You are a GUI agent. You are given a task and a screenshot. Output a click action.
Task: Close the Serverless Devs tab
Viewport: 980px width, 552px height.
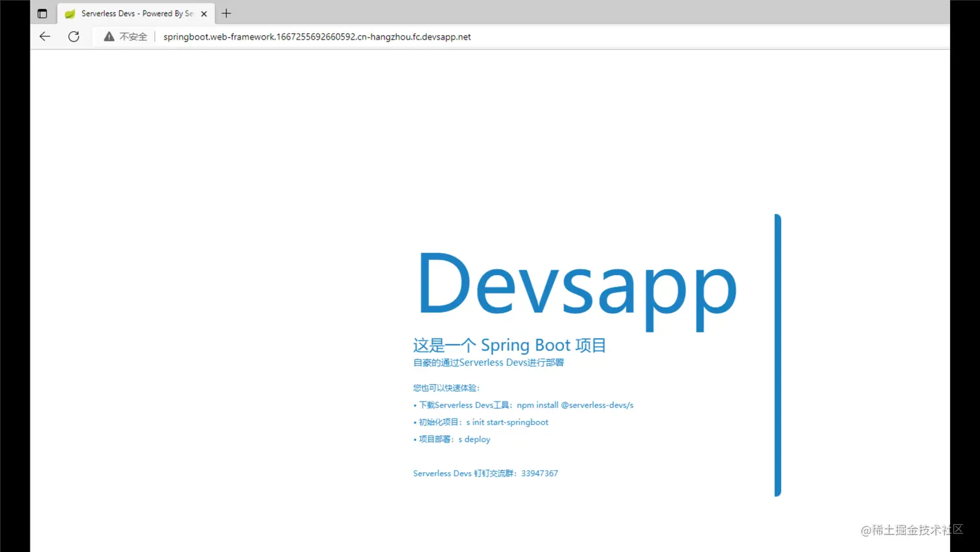[x=204, y=13]
